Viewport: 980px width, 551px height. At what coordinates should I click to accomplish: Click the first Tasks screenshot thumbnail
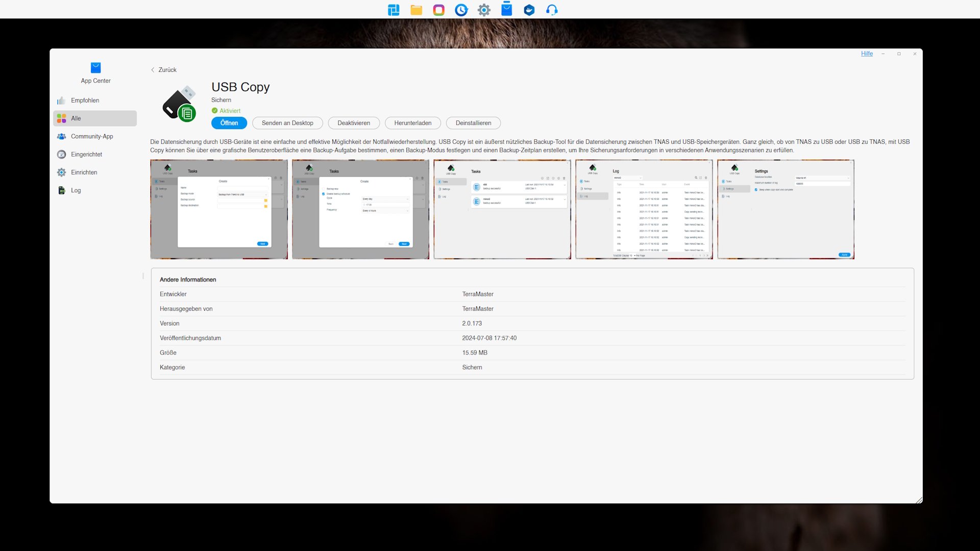click(x=219, y=209)
